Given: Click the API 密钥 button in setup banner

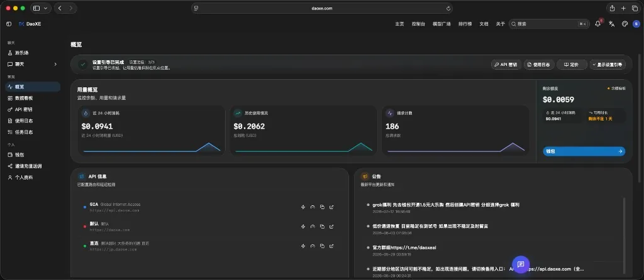Looking at the screenshot, I should 506,65.
